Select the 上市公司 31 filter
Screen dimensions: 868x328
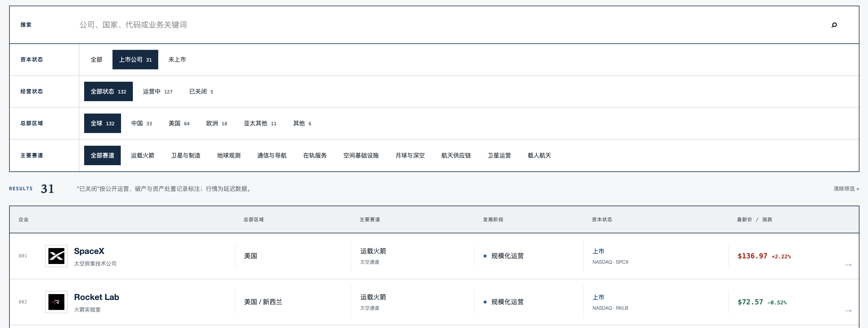[135, 60]
